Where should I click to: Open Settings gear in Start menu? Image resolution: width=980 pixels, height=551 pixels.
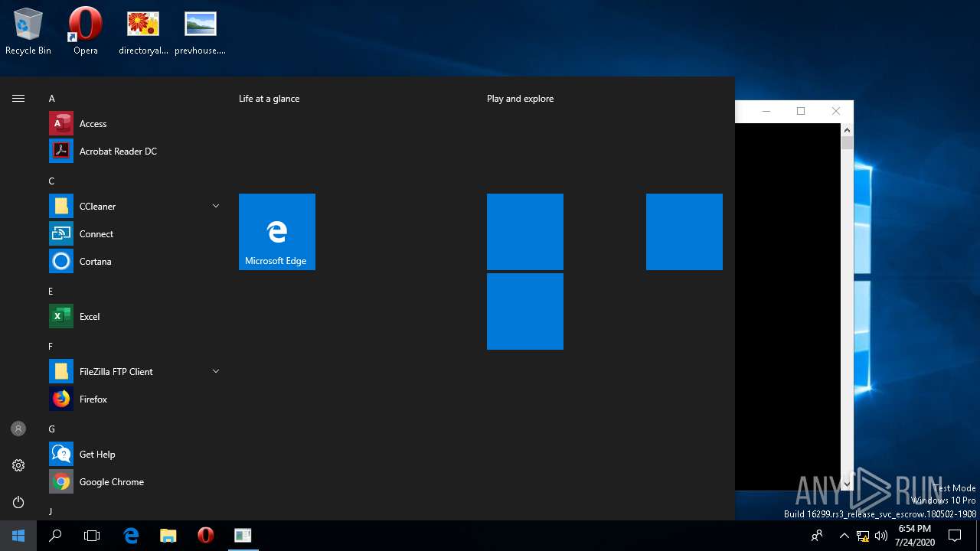(x=18, y=465)
